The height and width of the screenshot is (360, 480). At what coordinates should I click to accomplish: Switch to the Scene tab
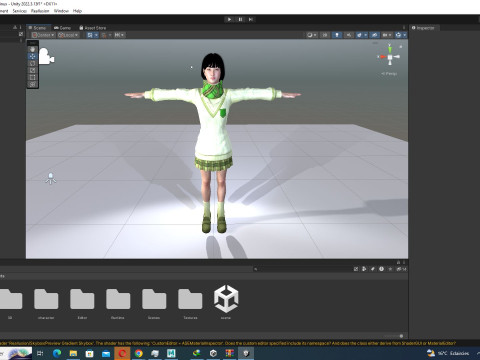[x=39, y=28]
